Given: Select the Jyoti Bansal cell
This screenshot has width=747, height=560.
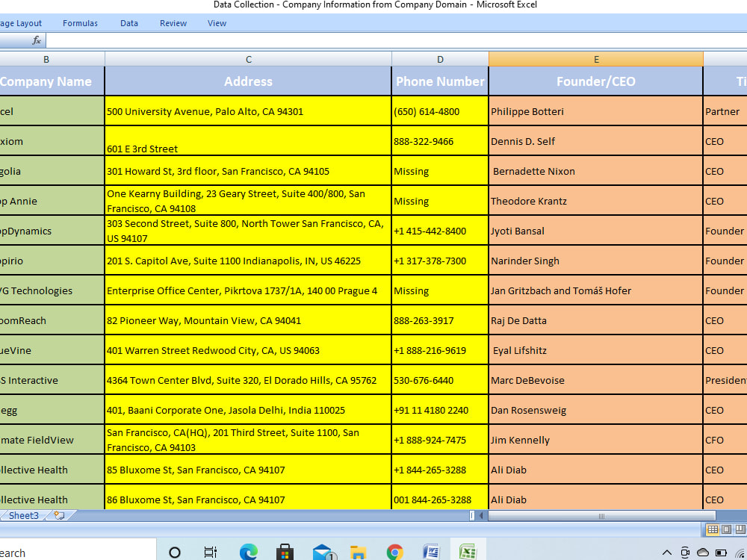Looking at the screenshot, I should 596,231.
